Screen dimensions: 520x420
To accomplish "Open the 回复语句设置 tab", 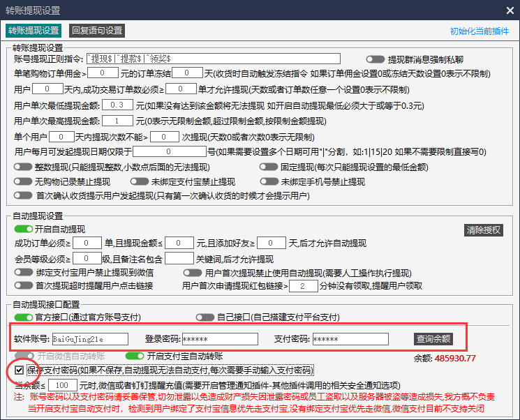I will click(96, 30).
